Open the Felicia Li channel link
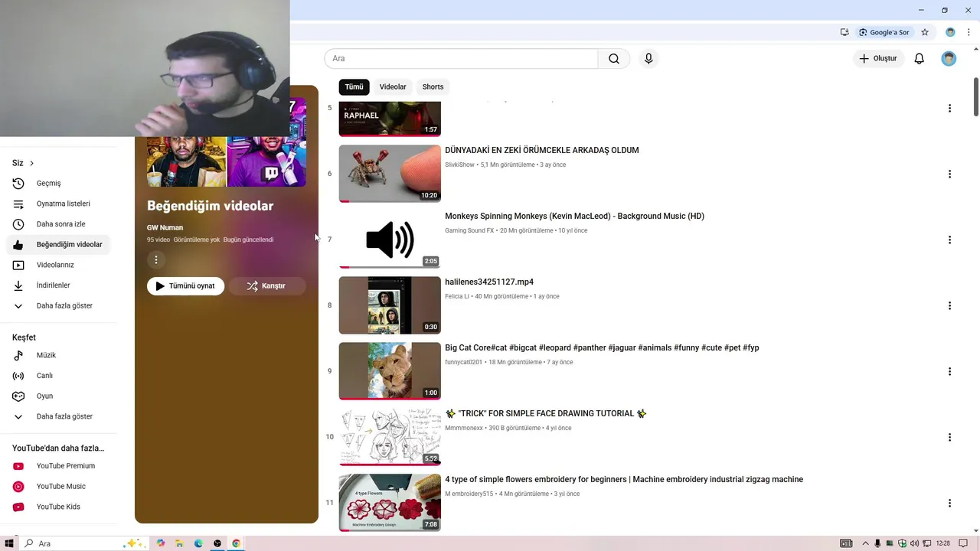Image resolution: width=980 pixels, height=551 pixels. point(457,296)
